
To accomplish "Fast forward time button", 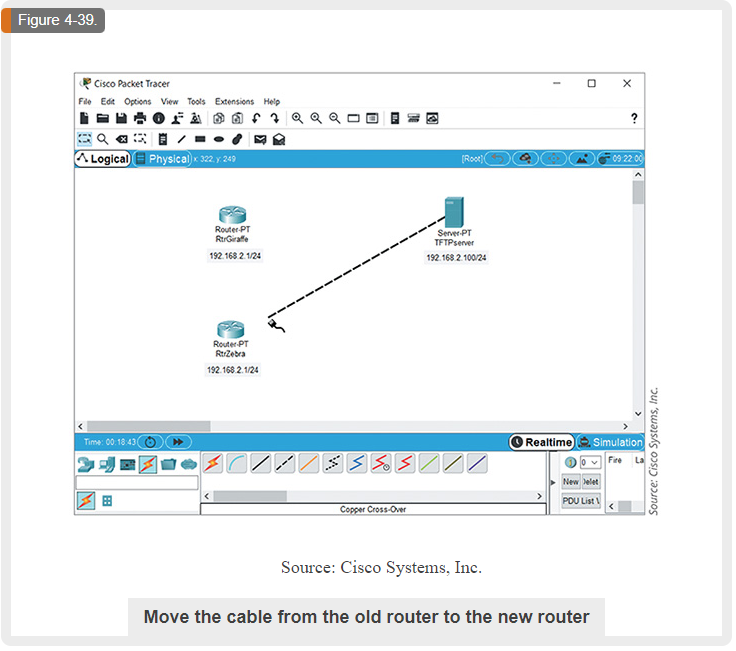I will 178,442.
